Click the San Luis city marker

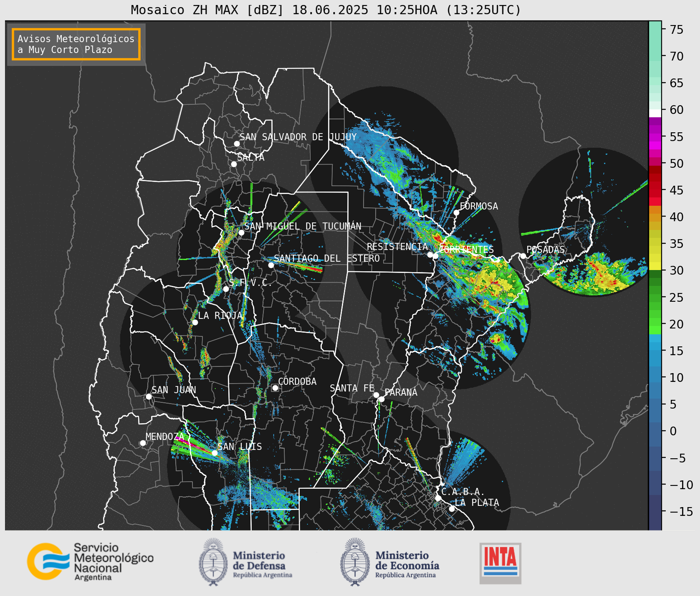click(215, 453)
